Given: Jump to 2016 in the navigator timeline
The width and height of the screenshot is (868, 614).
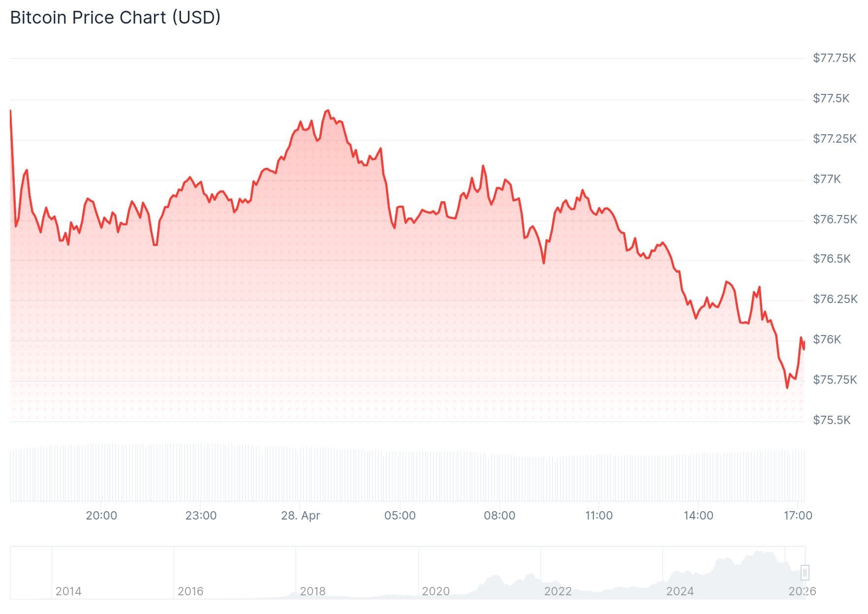Looking at the screenshot, I should (x=190, y=591).
